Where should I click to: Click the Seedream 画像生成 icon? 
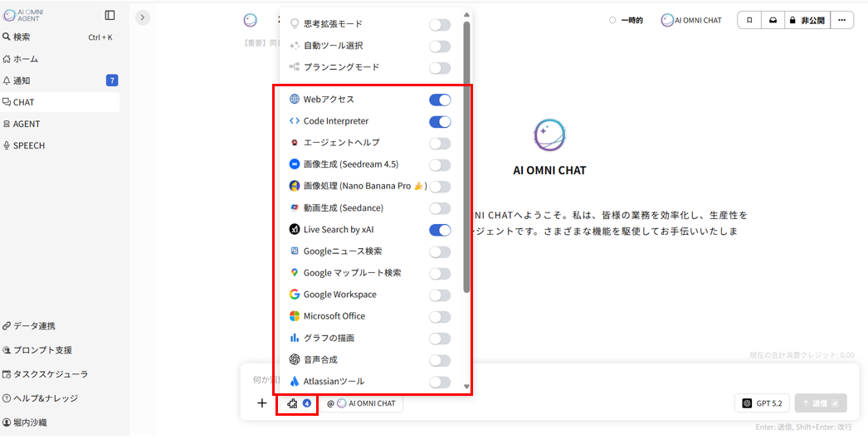point(295,164)
